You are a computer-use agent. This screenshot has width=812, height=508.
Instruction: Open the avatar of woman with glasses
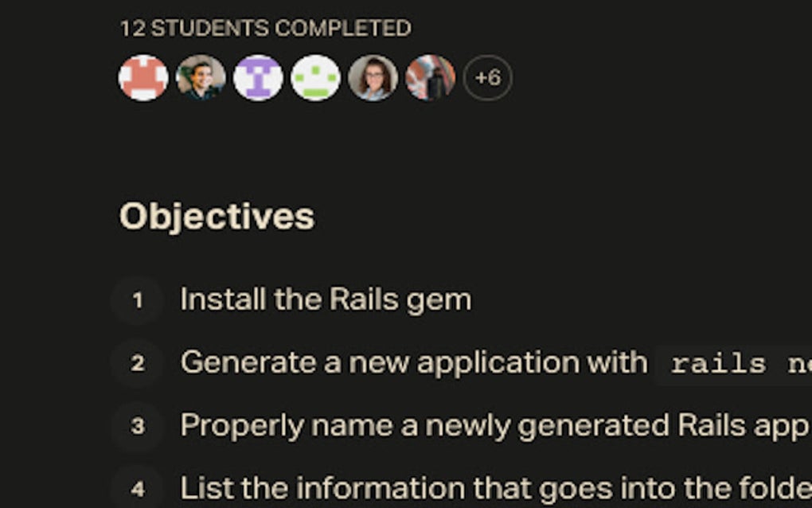click(373, 78)
